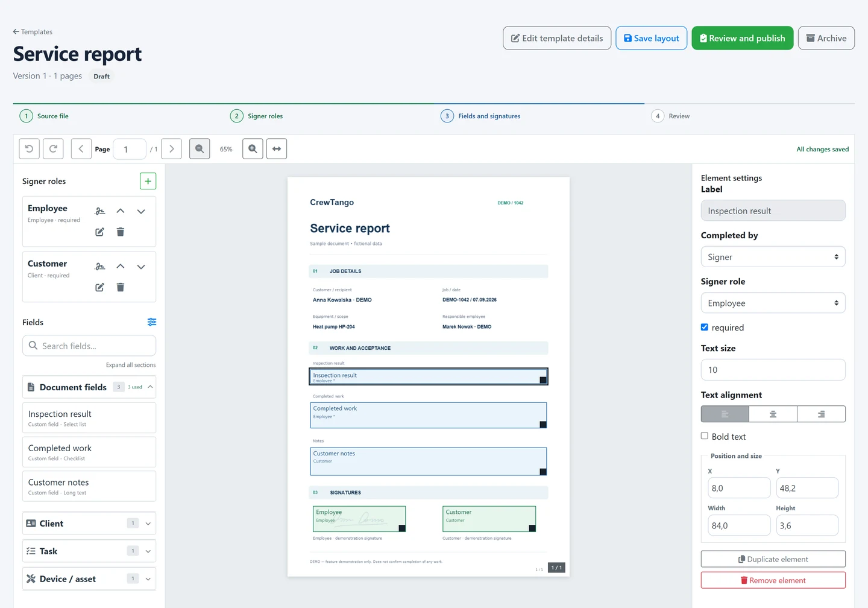Click the undo icon in the toolbar
Screen dimensions: 868x608
coord(30,149)
